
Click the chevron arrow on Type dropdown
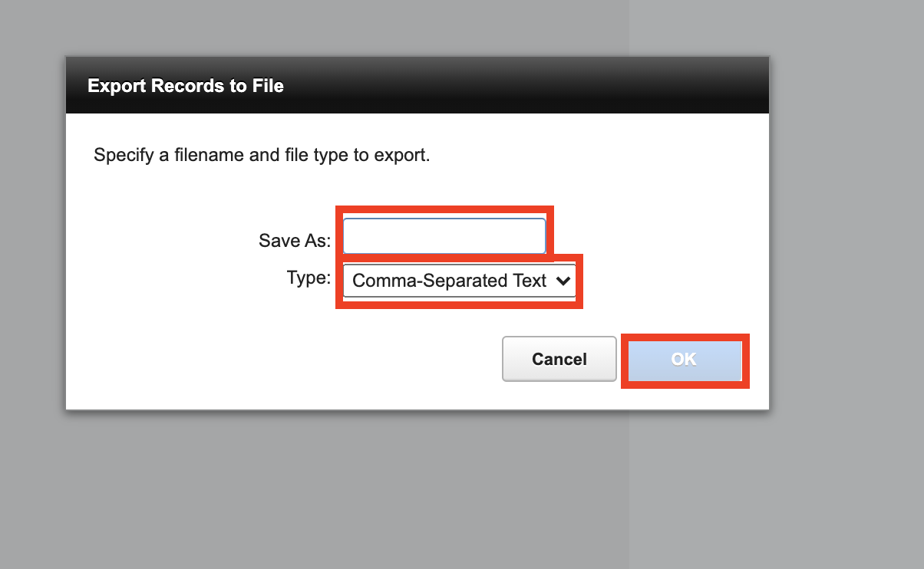coord(563,281)
